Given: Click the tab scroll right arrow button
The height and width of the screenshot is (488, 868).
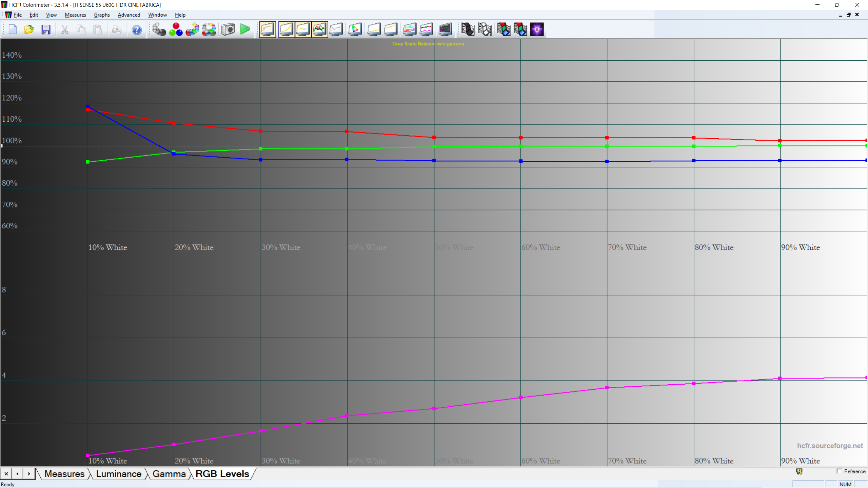Looking at the screenshot, I should click(x=29, y=474).
